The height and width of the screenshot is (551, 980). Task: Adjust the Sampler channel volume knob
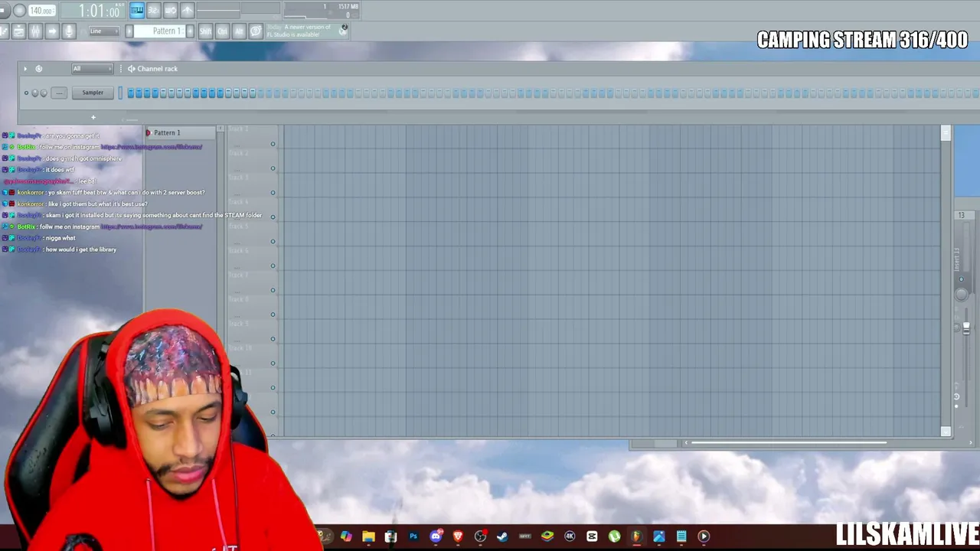coord(44,93)
